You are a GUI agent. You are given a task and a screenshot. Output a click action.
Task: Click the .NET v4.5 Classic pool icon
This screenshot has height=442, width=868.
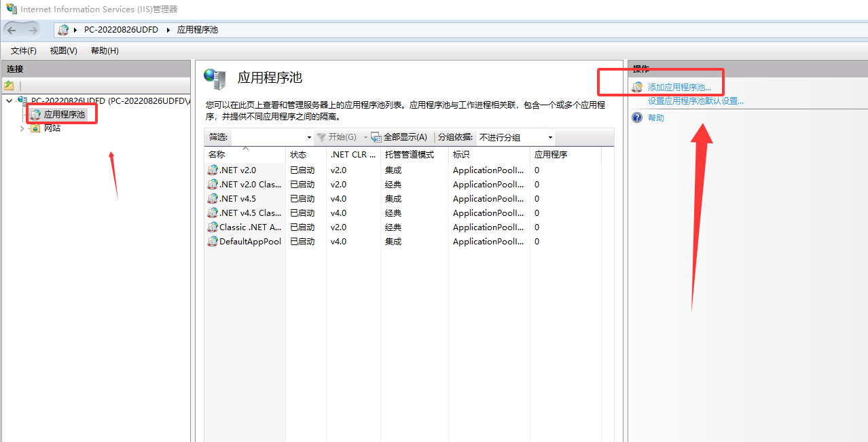213,213
